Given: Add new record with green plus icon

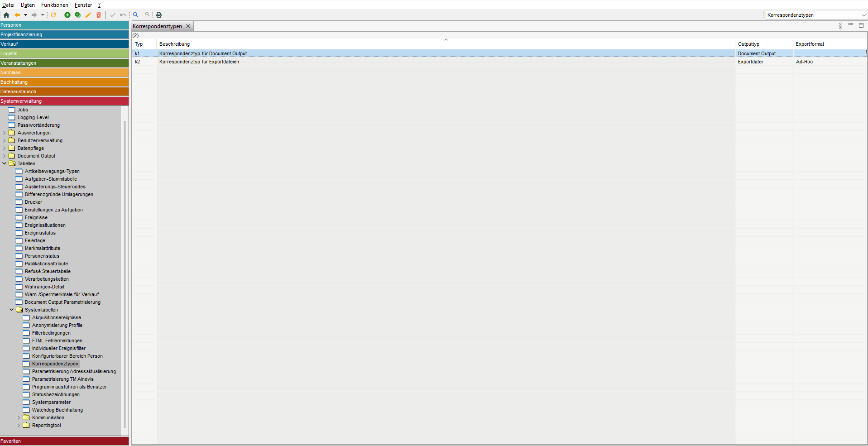Looking at the screenshot, I should tap(67, 15).
